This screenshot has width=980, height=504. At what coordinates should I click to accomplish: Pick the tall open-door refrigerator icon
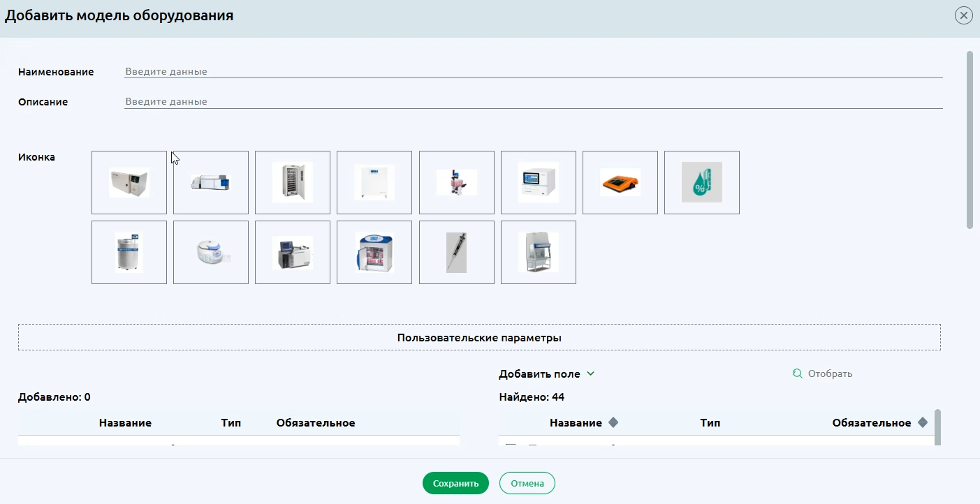293,182
